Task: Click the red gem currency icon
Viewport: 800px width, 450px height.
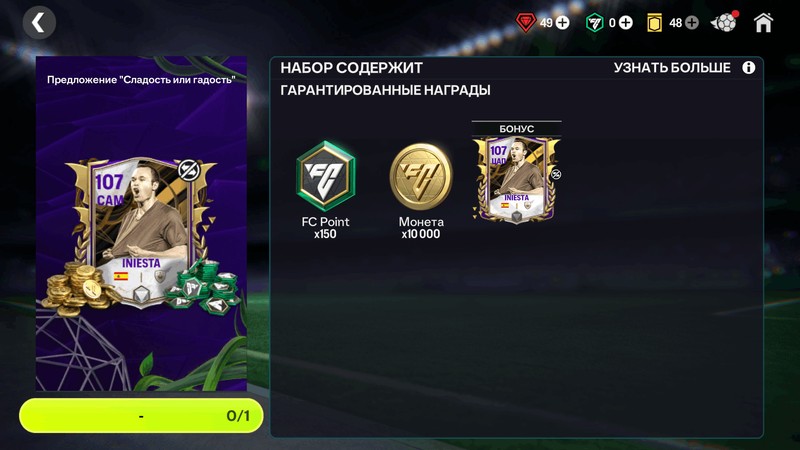Action: point(526,23)
